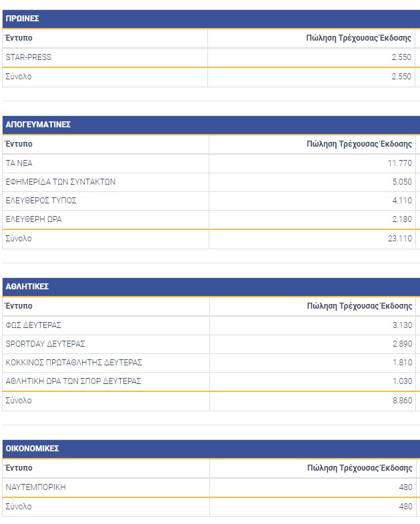Click the ΑΘΛΗΤΙΚΕΣ section header
Viewport: 420px width, 524px height.
coord(27,287)
